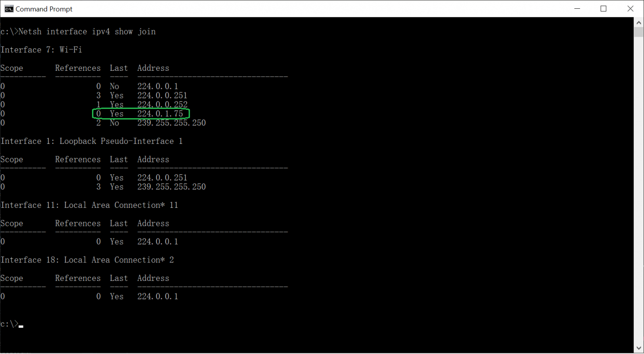Click the 224.0.0.1 address under Interface 18

pos(157,297)
